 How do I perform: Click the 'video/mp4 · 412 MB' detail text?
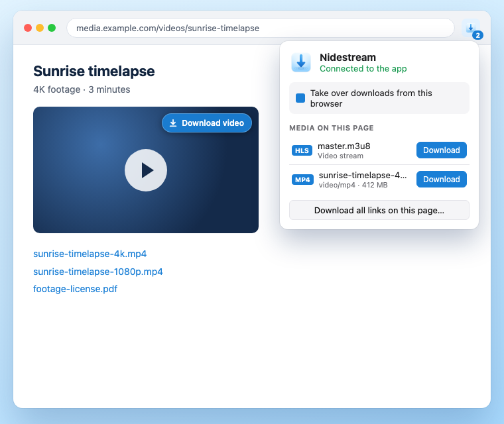(353, 185)
